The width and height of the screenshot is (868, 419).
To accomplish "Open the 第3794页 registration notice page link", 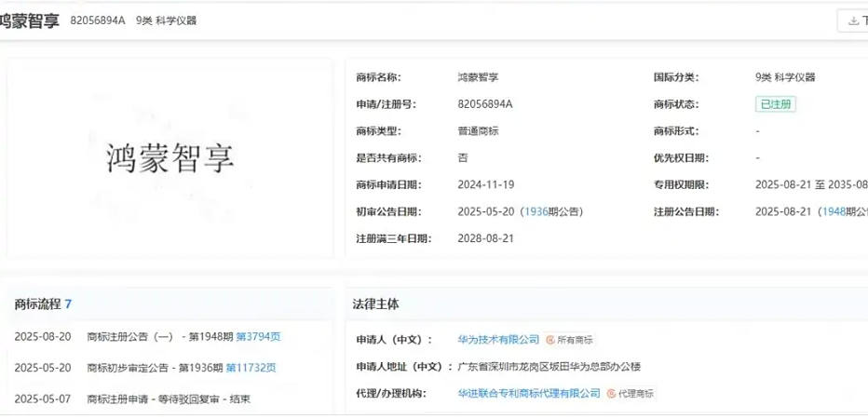I will point(259,336).
